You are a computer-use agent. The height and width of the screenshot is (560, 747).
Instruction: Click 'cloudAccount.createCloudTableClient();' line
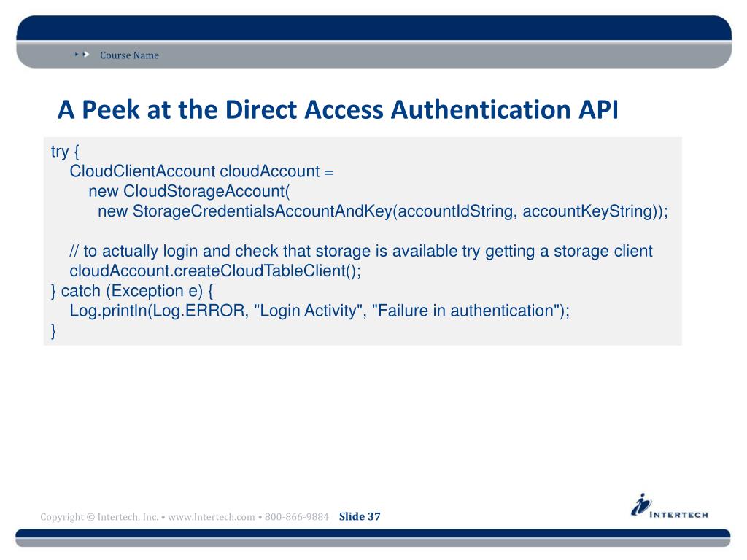coord(215,271)
